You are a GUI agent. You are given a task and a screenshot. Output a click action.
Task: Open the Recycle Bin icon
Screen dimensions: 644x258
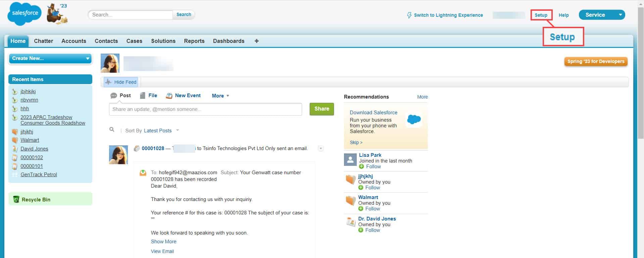[16, 199]
